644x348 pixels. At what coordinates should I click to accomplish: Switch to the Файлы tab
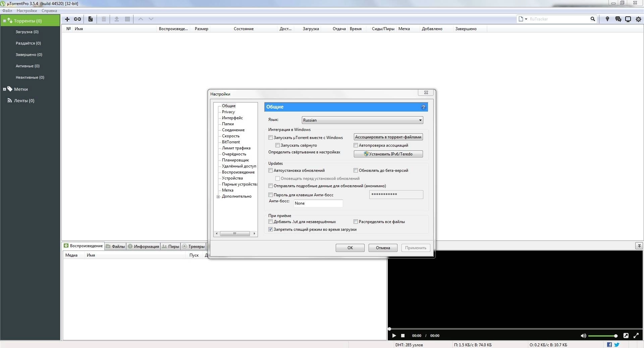pos(115,247)
